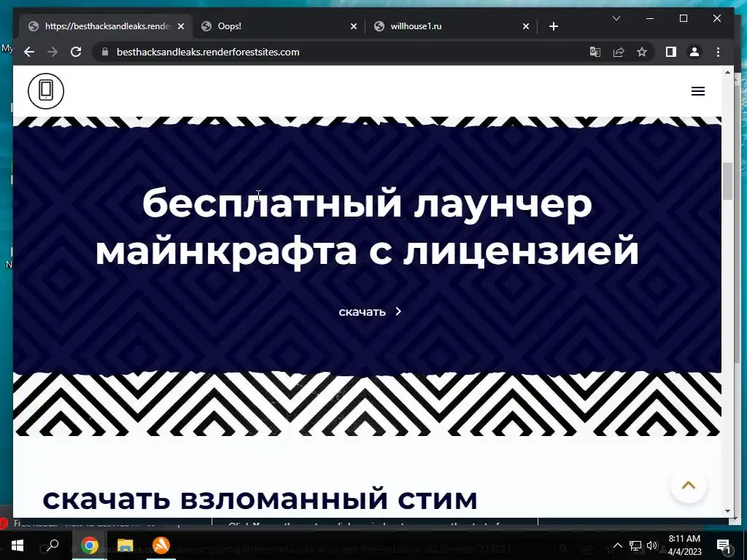This screenshot has width=747, height=560.
Task: Click the scrollbar up arrow
Action: [727, 72]
